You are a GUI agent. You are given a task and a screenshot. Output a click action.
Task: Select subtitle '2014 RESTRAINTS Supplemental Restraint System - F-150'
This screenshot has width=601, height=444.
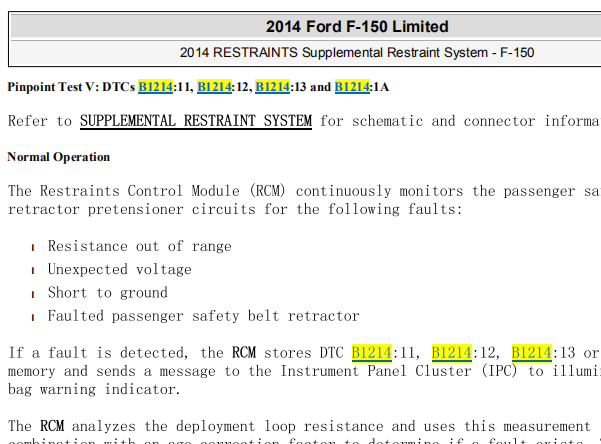[x=357, y=53]
